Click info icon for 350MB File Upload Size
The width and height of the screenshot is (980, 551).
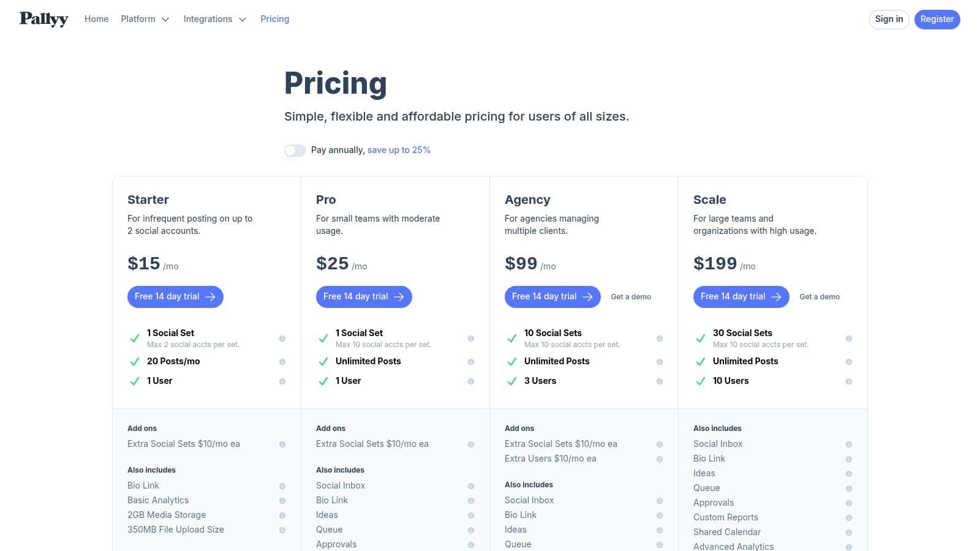tap(282, 530)
